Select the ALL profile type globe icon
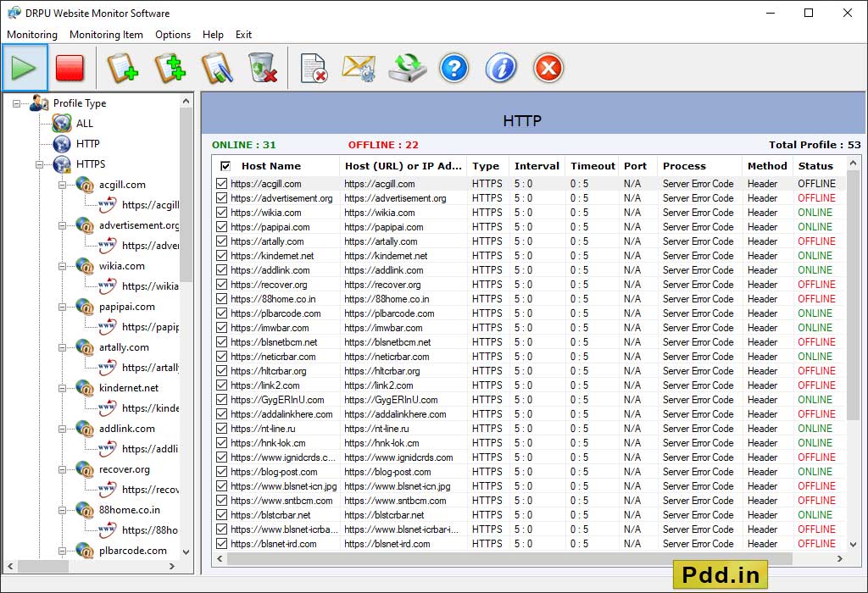This screenshot has height=593, width=868. point(62,124)
